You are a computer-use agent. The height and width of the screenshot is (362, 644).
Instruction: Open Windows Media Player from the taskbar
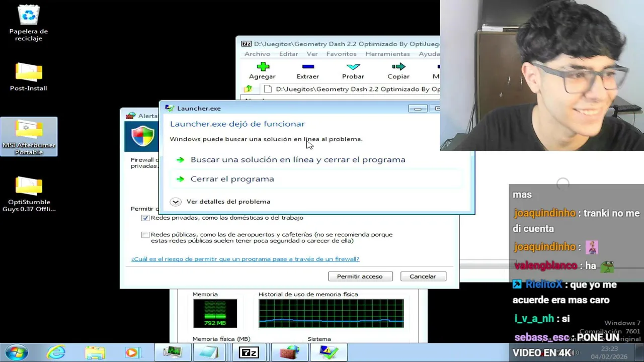132,352
